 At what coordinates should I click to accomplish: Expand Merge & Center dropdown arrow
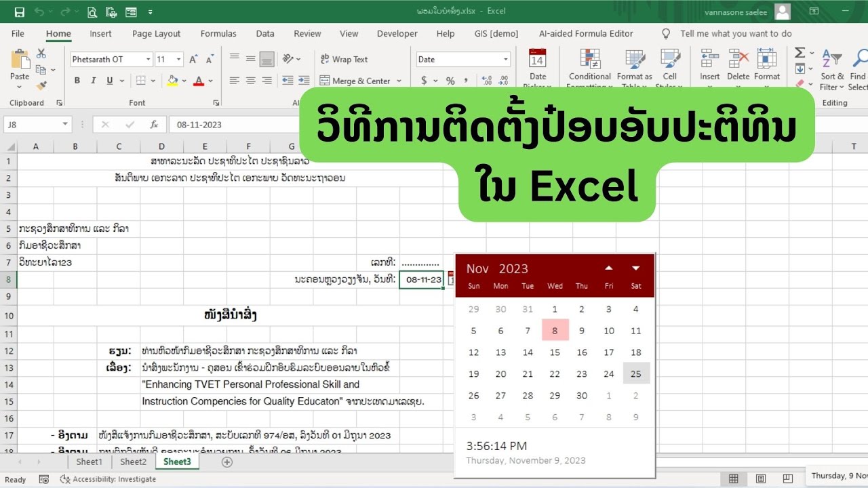(399, 81)
